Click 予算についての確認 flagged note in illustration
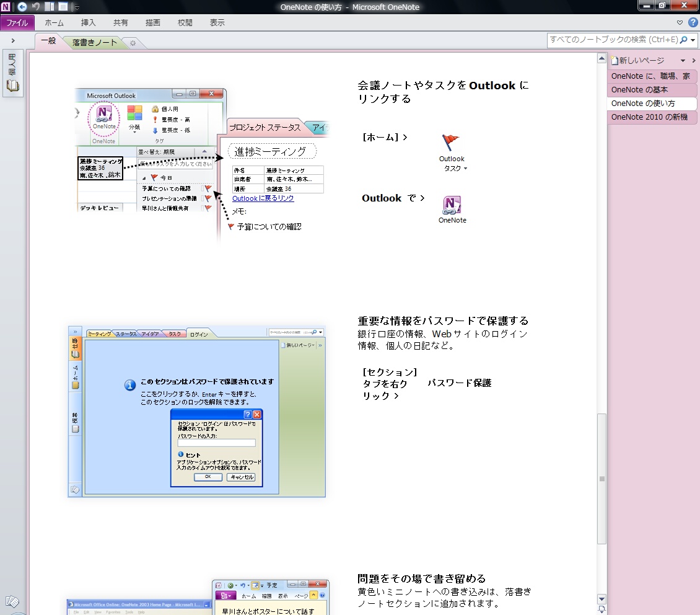The width and height of the screenshot is (700, 615). click(265, 226)
